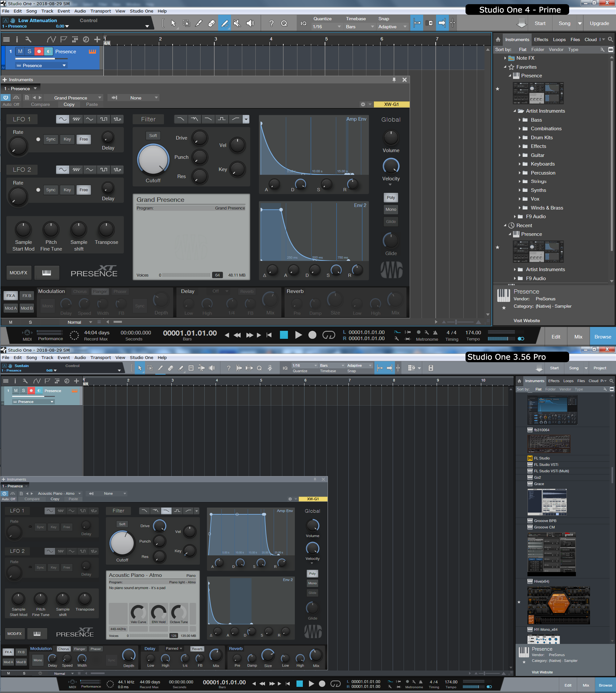Open the top Quantize 1/16 dropdown
616x693 pixels.
(x=327, y=26)
